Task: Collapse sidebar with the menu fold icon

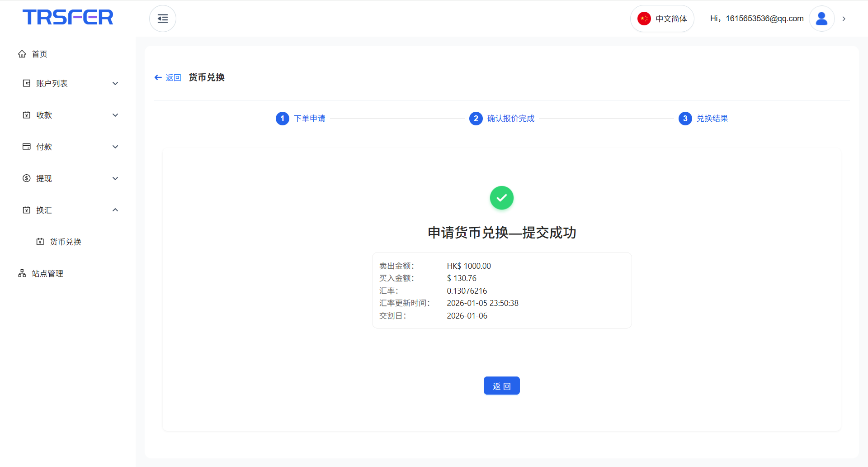Action: 163,19
